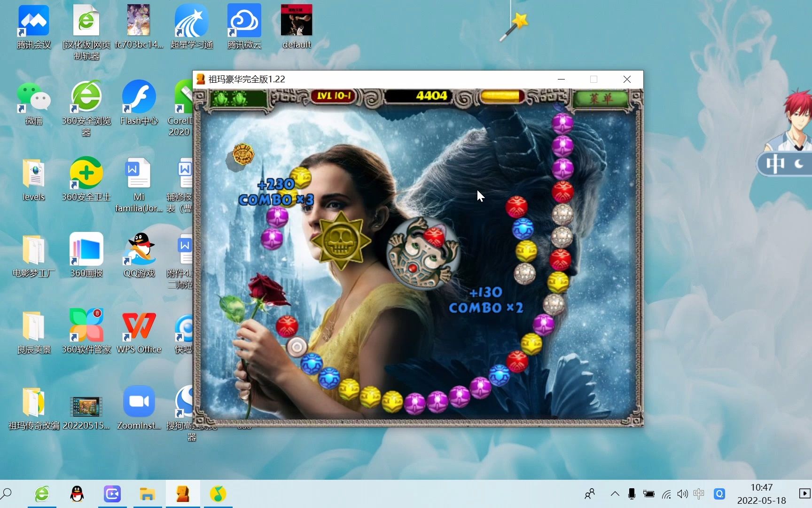The image size is (812, 508).
Task: Open the microphone tray icon
Action: coord(632,494)
